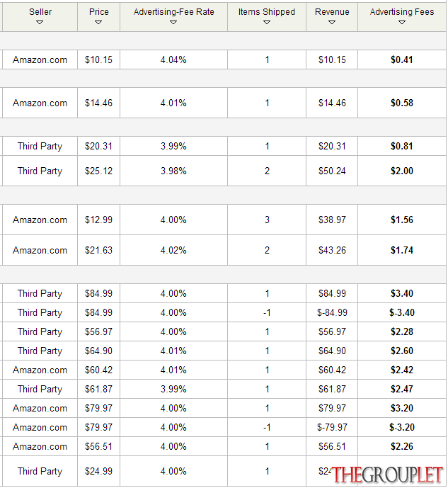Select Third Party seller in $20.31 row
The width and height of the screenshot is (448, 488).
click(40, 146)
